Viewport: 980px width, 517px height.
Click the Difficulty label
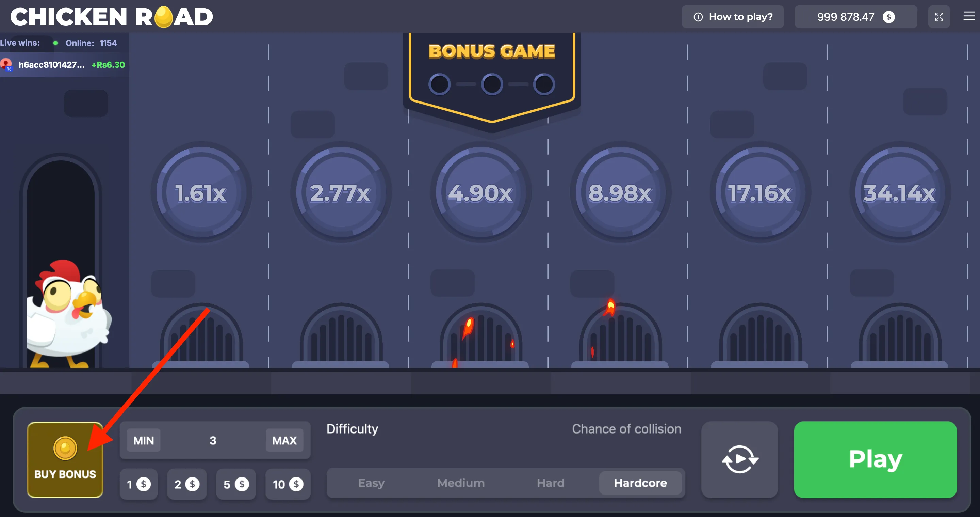tap(352, 429)
